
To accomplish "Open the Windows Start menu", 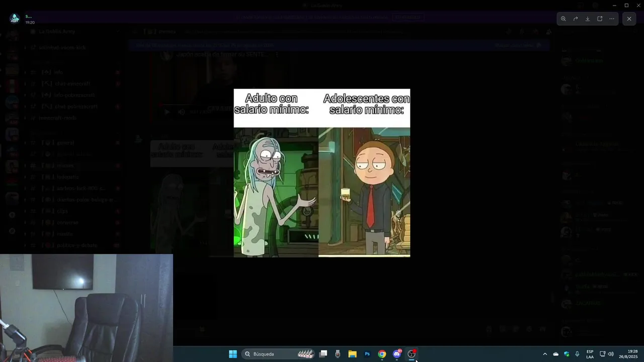I will pos(233,354).
